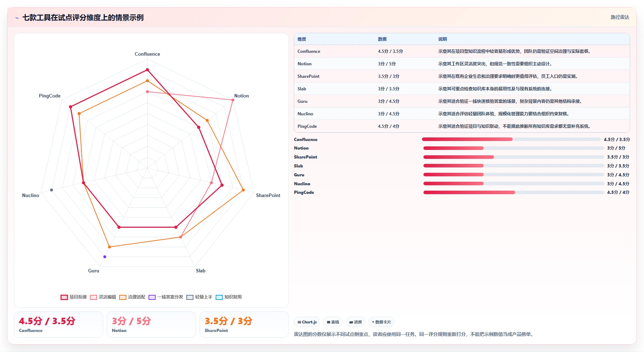Click the Slab axis label on radar

point(201,271)
